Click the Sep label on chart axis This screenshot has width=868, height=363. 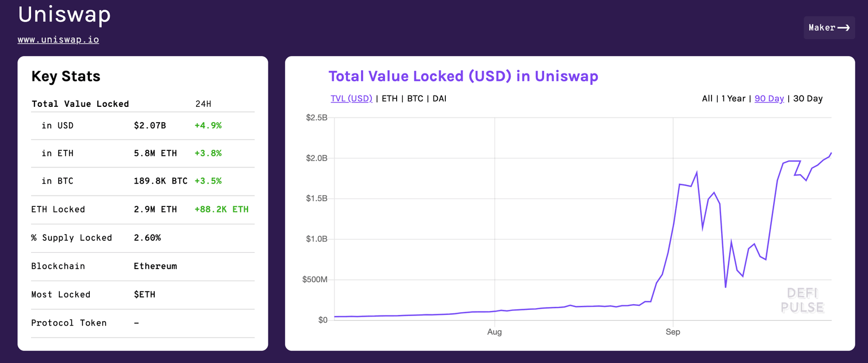click(672, 332)
